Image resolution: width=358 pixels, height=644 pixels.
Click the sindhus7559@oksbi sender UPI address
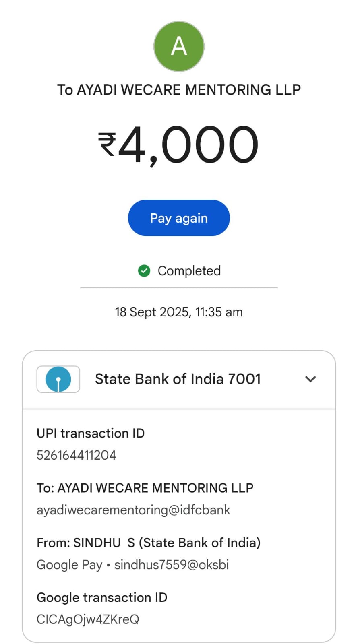172,565
